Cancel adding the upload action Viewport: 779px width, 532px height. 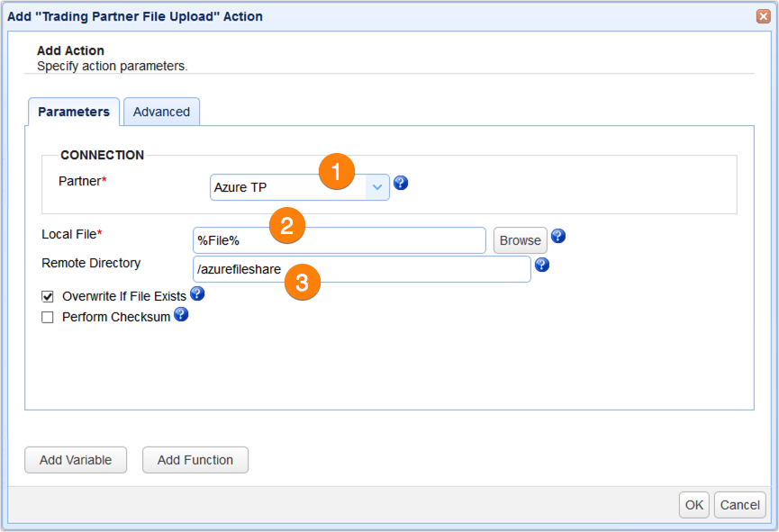coord(739,505)
